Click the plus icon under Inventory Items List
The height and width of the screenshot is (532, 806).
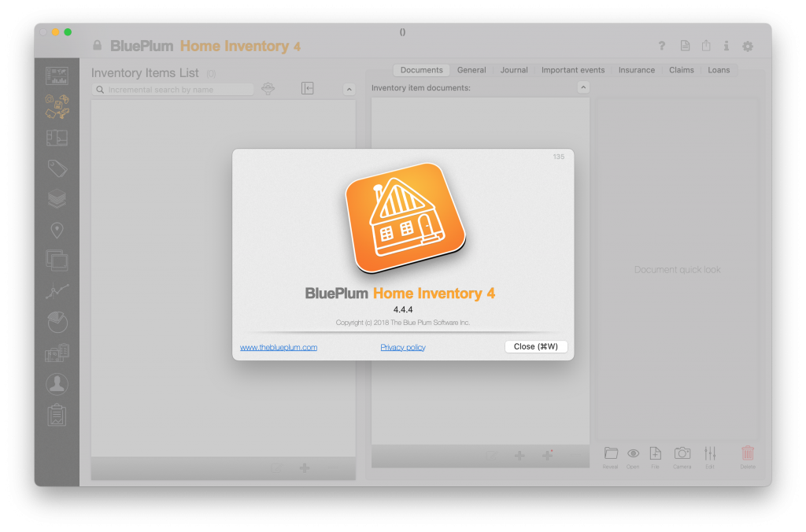coord(305,467)
